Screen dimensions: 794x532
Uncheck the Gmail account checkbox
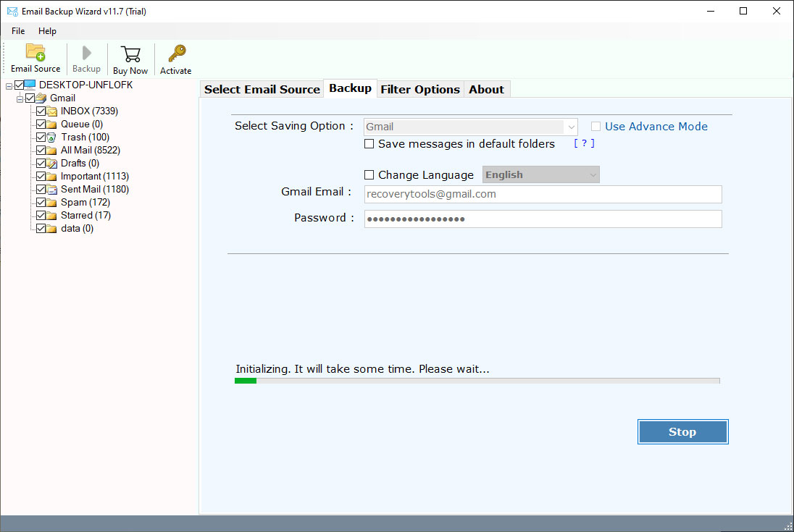(30, 98)
